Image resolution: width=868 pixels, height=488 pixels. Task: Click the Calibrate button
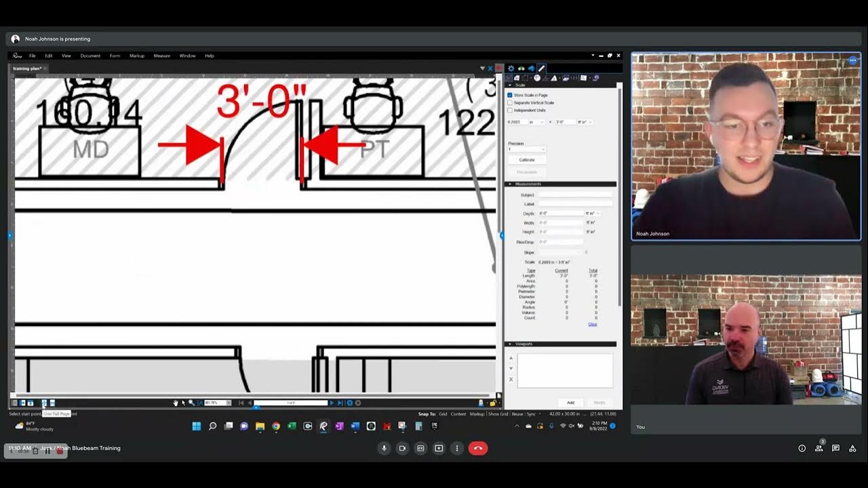tap(527, 160)
